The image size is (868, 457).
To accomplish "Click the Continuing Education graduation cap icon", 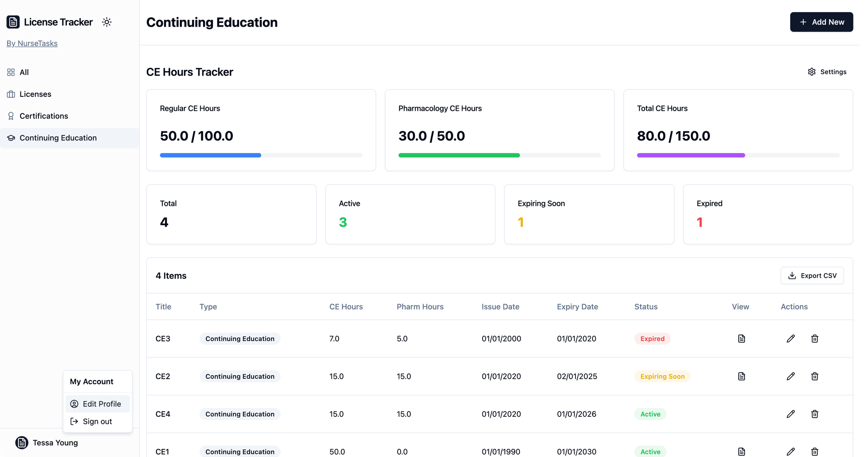I will pos(10,138).
